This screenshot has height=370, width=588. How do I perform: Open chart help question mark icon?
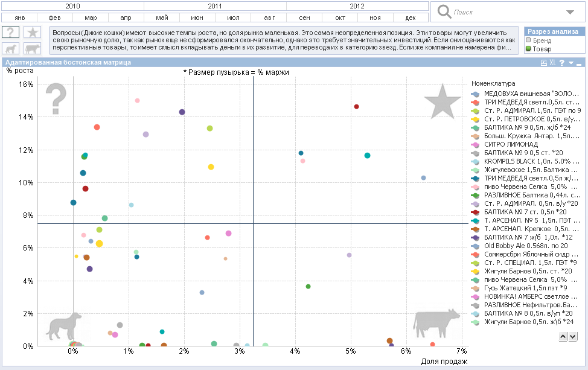point(561,63)
